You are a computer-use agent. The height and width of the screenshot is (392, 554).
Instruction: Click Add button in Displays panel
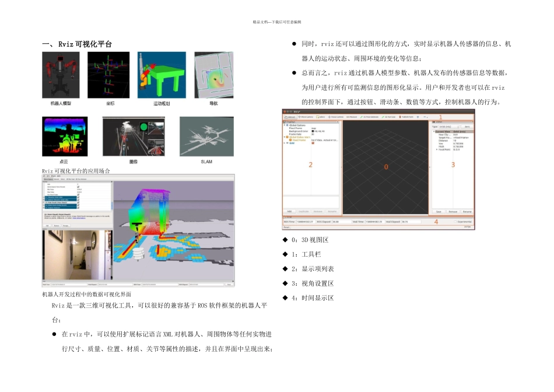pyautogui.click(x=289, y=211)
